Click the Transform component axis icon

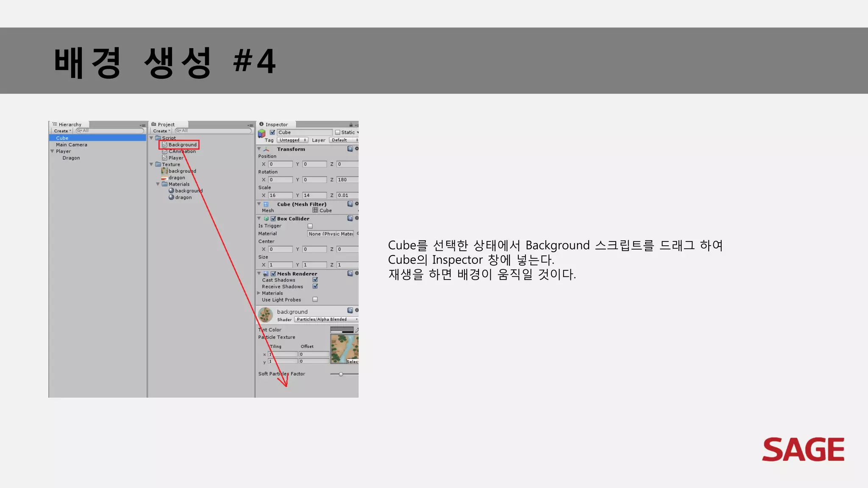pyautogui.click(x=266, y=149)
